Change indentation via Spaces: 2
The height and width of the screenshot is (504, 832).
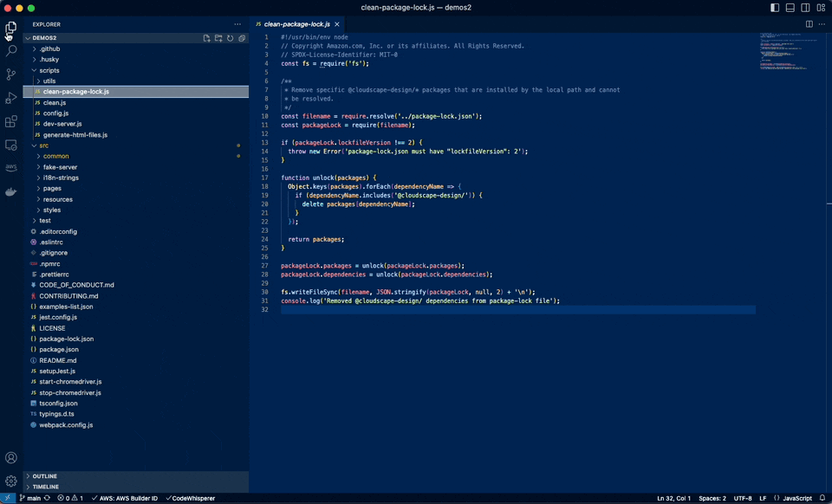pos(712,498)
